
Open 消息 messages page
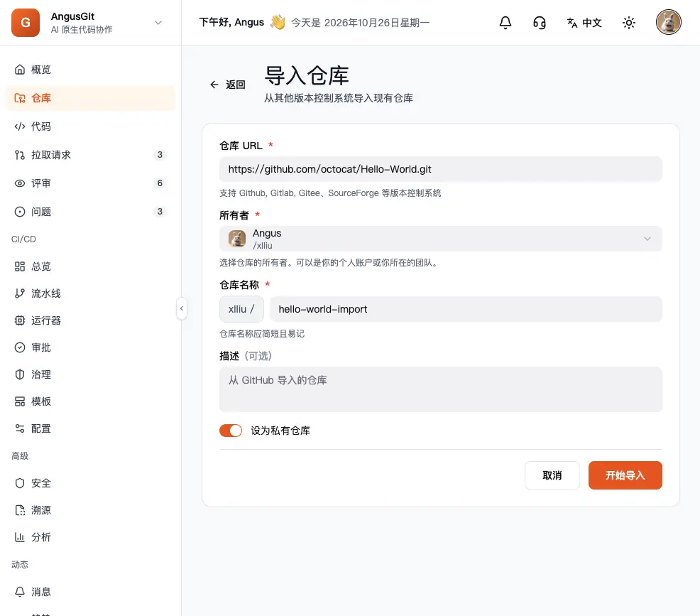tap(91, 592)
